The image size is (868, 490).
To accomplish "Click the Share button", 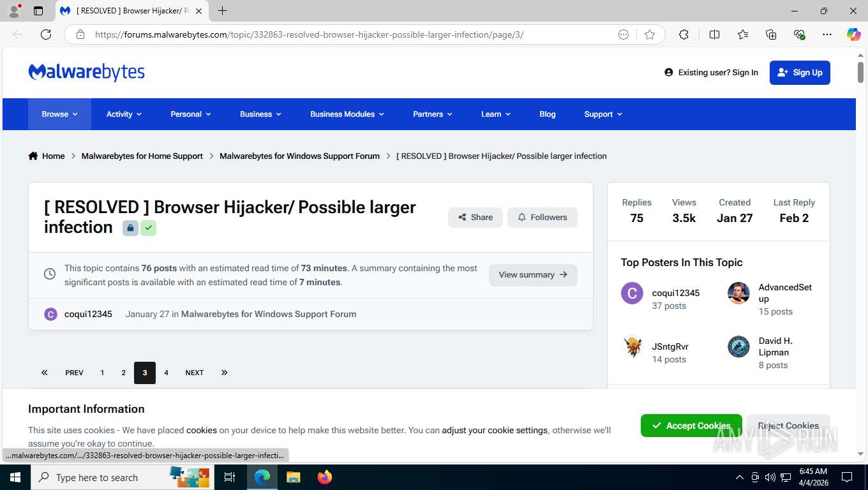I will (x=475, y=218).
